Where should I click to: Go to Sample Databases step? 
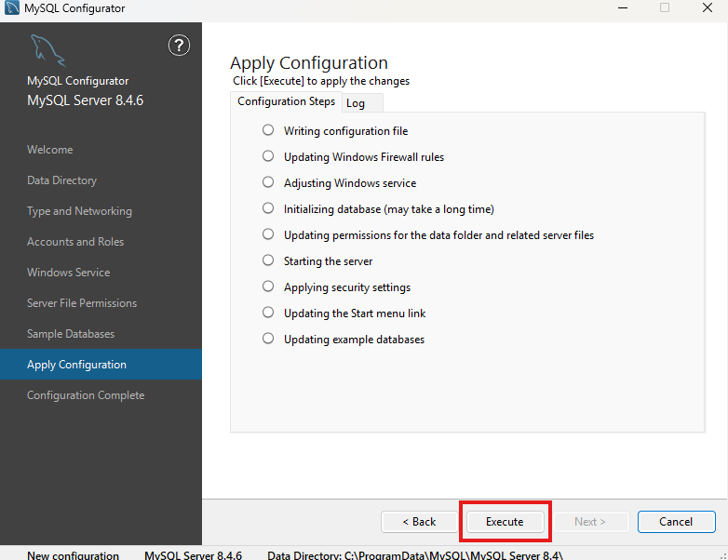71,334
